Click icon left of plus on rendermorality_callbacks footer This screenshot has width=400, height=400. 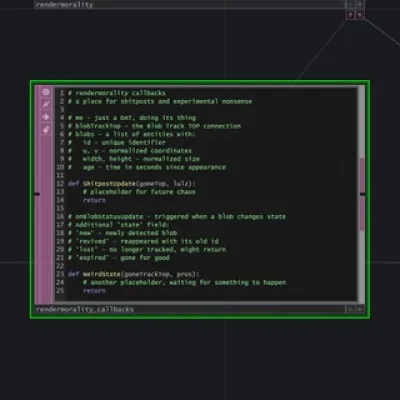click(350, 310)
